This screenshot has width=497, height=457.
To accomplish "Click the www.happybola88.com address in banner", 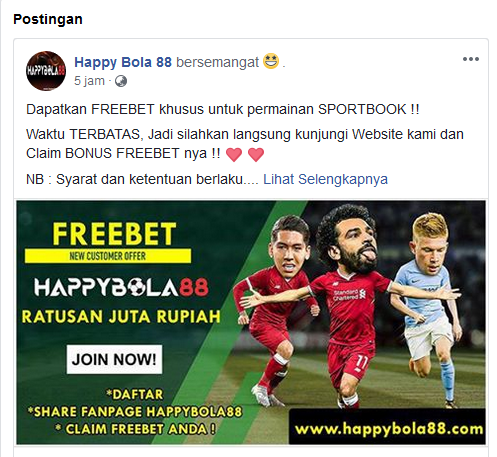I will [x=389, y=428].
